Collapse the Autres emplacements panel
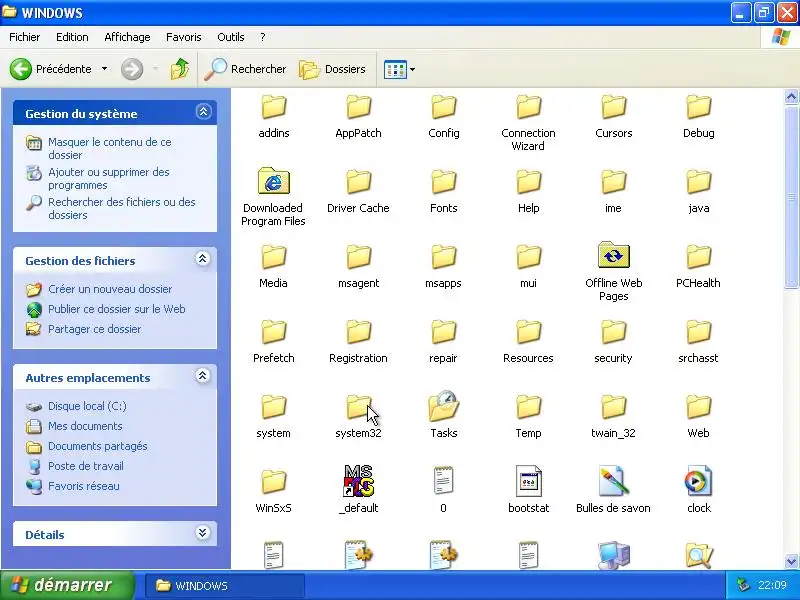Screen dimensions: 800x600 (203, 376)
